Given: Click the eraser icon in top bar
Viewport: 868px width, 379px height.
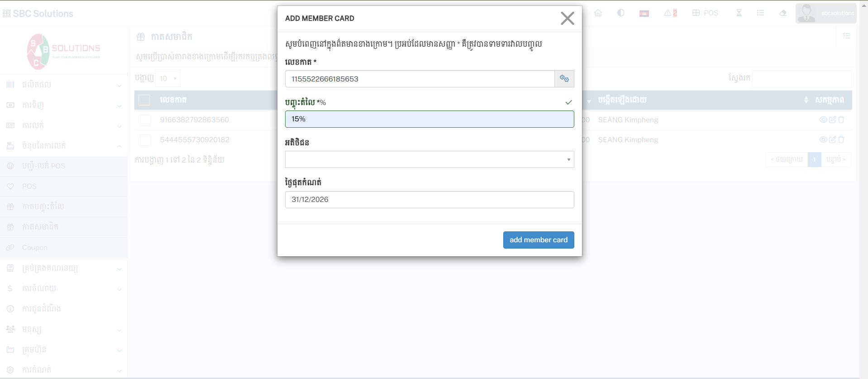Looking at the screenshot, I should (x=783, y=13).
